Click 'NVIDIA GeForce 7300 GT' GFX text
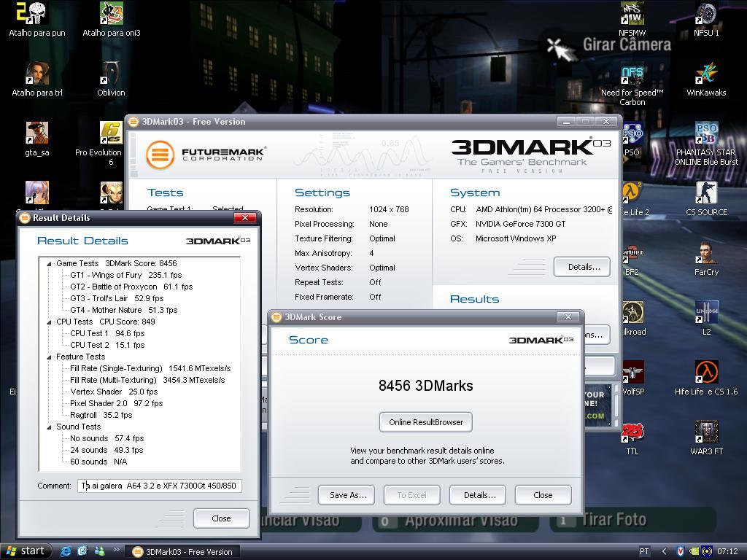747x560 pixels. pyautogui.click(x=520, y=224)
